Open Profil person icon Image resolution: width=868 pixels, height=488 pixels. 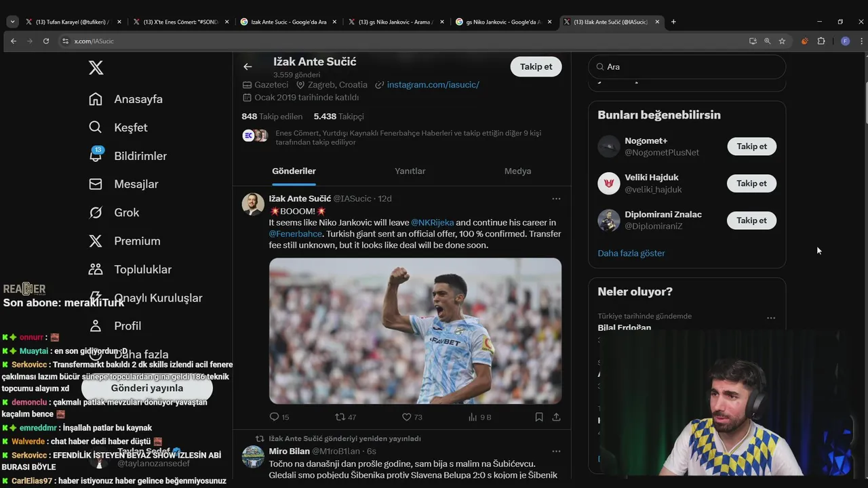click(96, 326)
